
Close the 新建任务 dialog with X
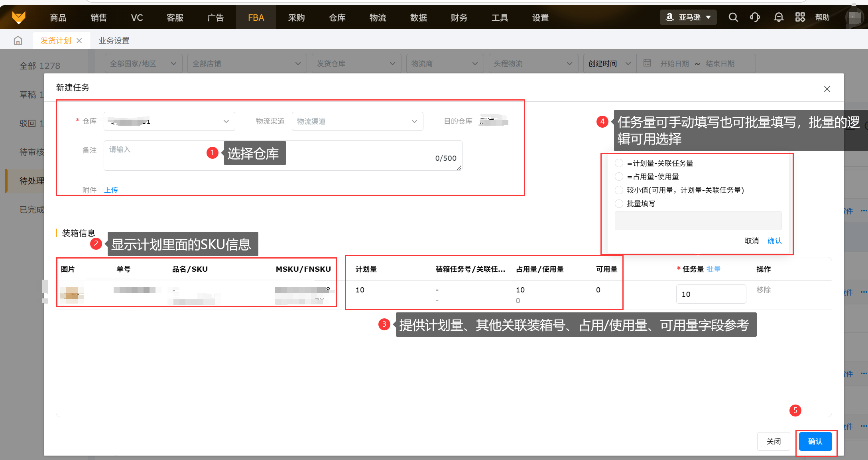pyautogui.click(x=827, y=89)
